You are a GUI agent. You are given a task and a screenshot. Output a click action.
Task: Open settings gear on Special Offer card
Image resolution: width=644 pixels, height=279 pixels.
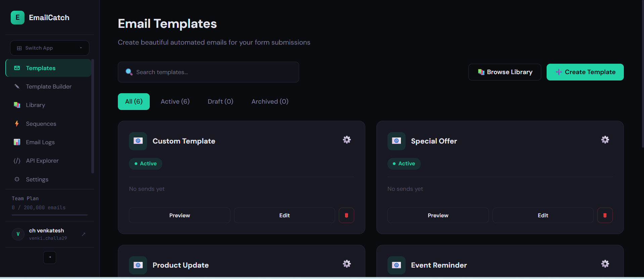point(605,140)
